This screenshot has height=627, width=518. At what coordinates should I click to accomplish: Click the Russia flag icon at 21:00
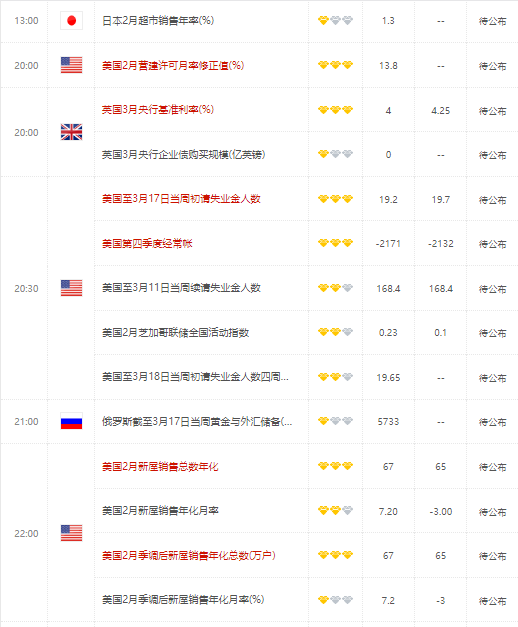tap(71, 421)
